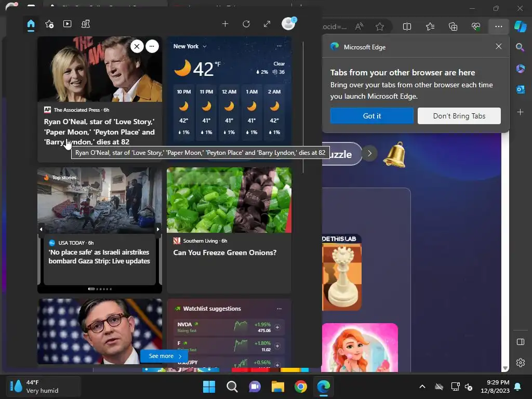Select the 10 PM hourly forecast
Image resolution: width=532 pixels, height=399 pixels.
click(184, 112)
